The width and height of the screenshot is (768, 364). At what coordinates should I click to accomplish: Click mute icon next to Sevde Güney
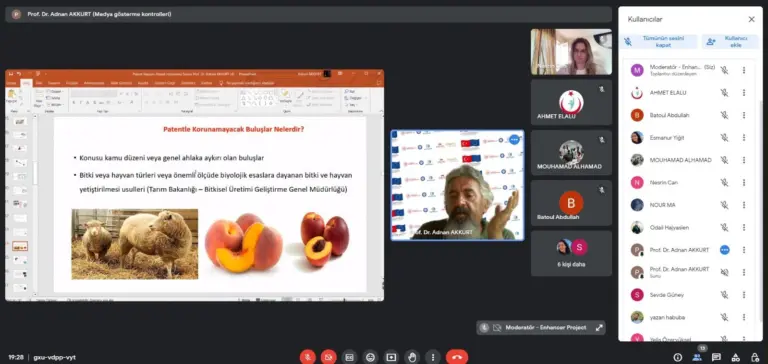click(724, 295)
